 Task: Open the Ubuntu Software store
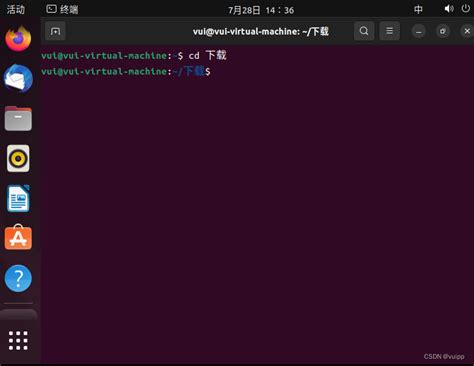(18, 238)
